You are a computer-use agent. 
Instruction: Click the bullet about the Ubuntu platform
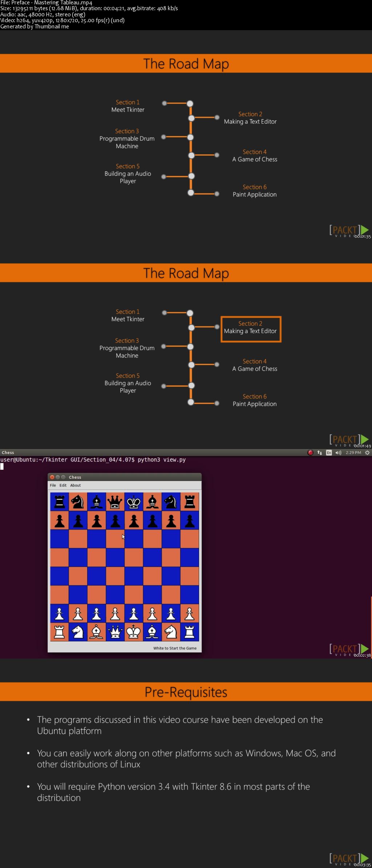[180, 725]
